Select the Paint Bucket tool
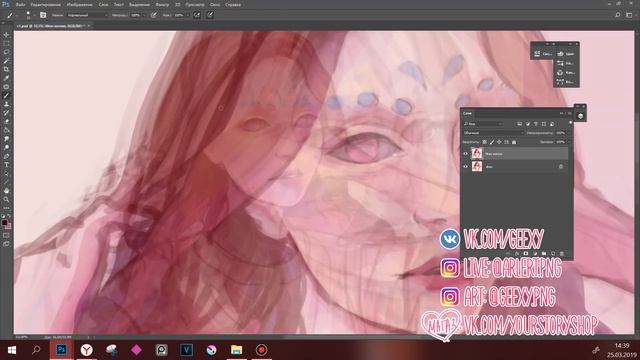640x360 pixels. click(6, 130)
